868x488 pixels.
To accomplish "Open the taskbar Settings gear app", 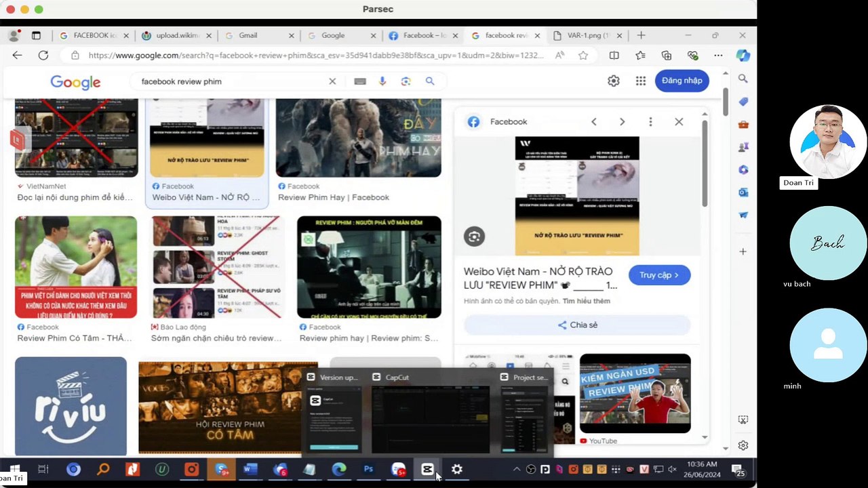I will 457,469.
